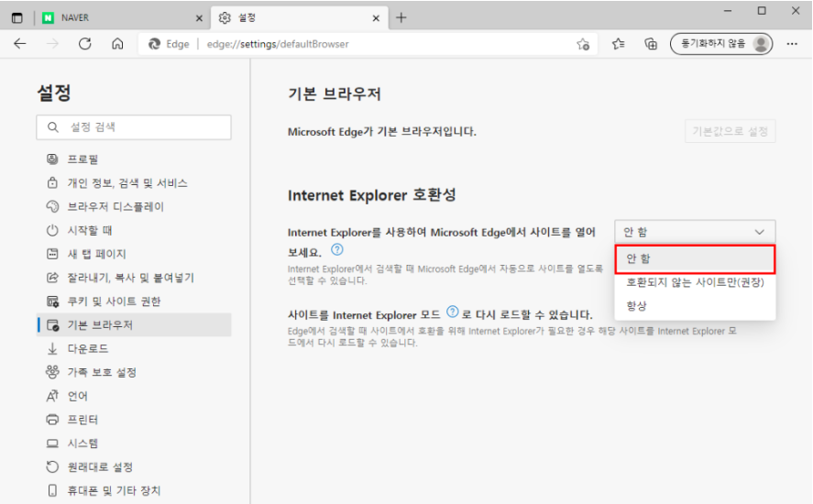Viewport: 813px width, 504px height.
Task: Switch to the NAVER tab
Action: (x=123, y=17)
